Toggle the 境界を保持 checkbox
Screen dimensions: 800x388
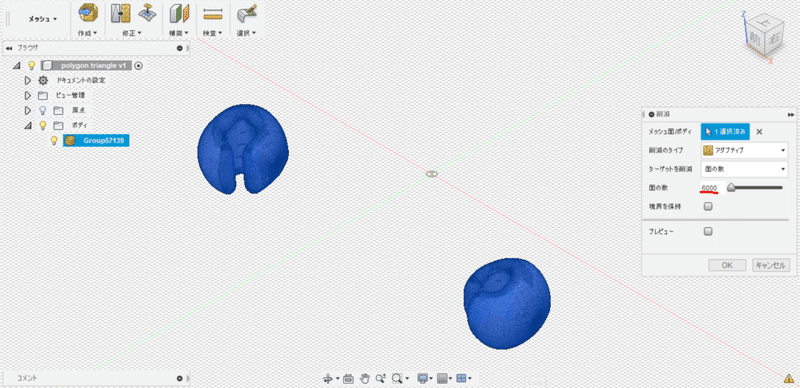708,207
